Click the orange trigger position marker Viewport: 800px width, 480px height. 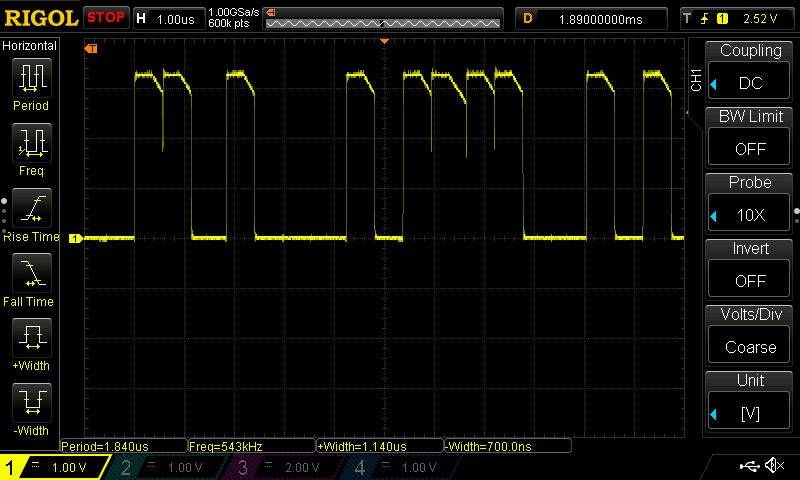[384, 41]
